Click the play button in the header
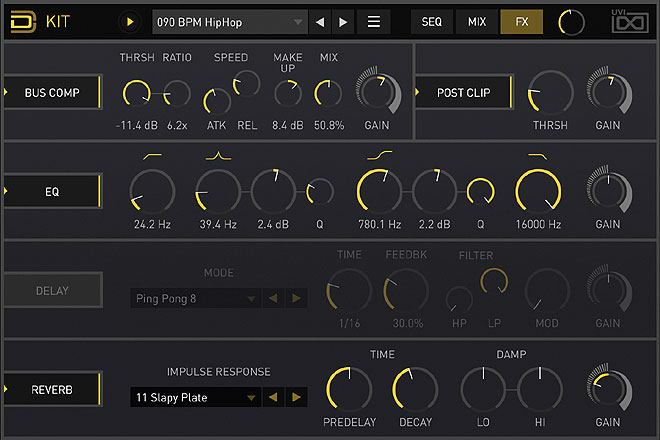The height and width of the screenshot is (440, 660). coord(130,21)
